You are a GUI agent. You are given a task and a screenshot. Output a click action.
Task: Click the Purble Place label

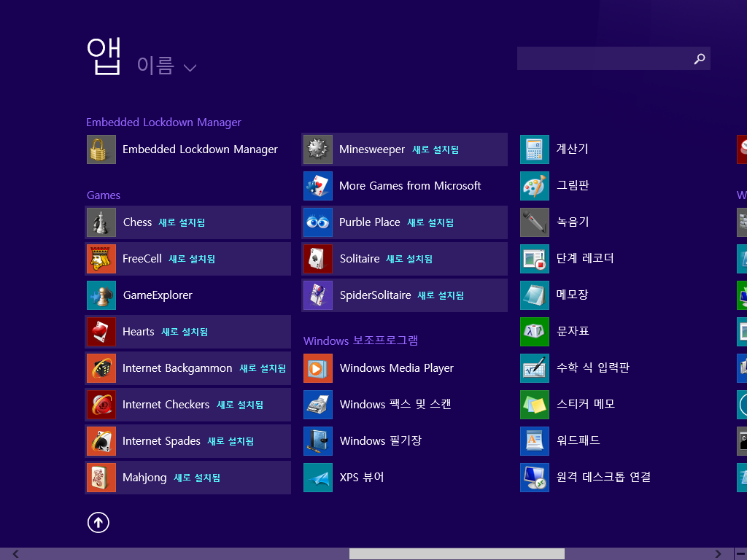(369, 222)
